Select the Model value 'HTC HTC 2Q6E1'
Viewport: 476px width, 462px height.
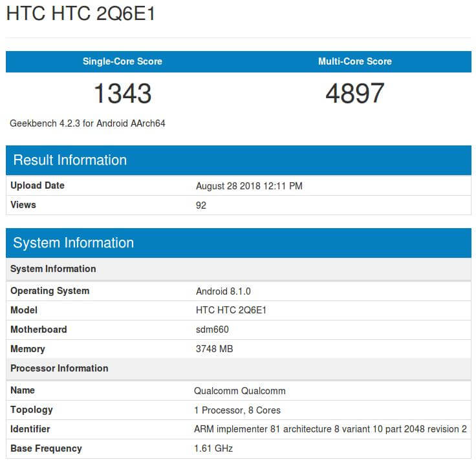(x=231, y=310)
